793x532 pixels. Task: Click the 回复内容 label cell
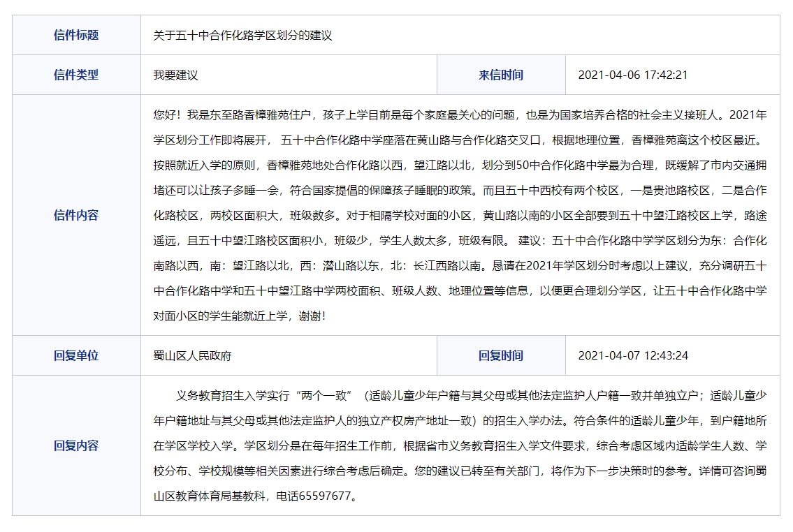tap(76, 445)
